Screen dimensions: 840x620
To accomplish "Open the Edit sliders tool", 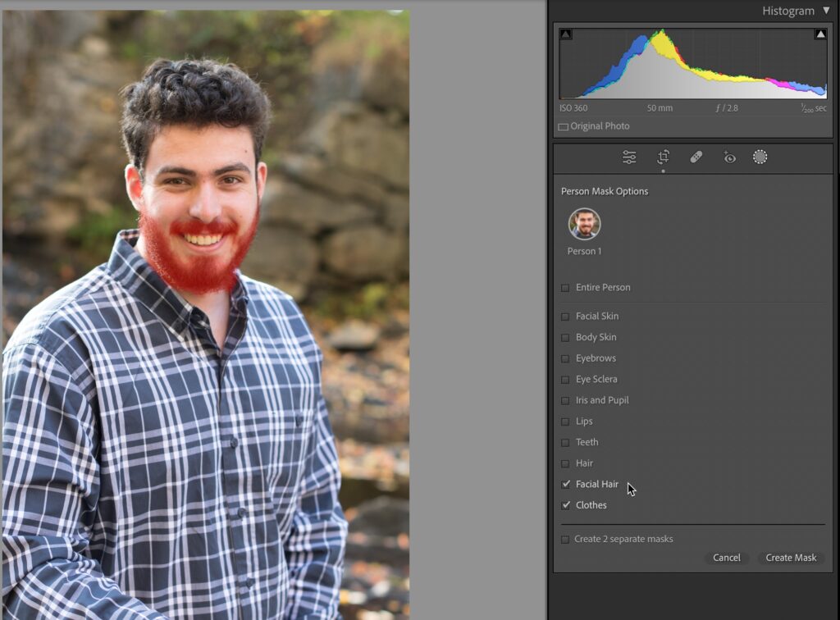I will coord(629,157).
